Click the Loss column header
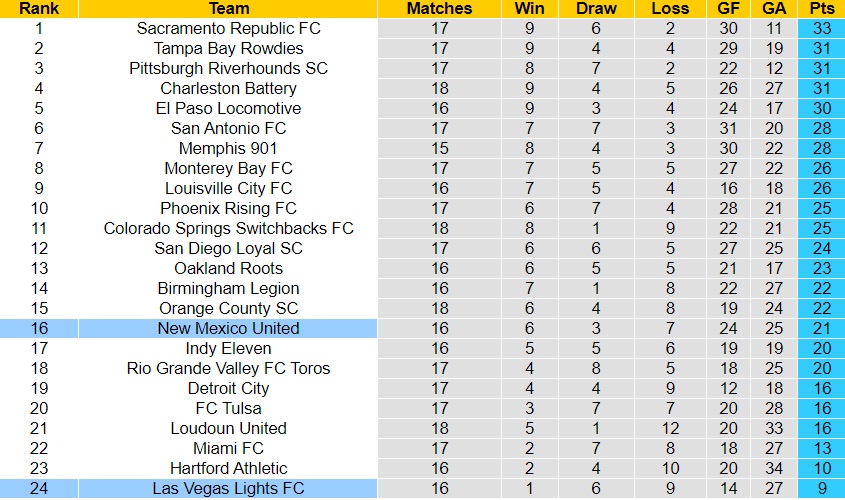Viewport: 845px width, 500px height. pos(669,8)
